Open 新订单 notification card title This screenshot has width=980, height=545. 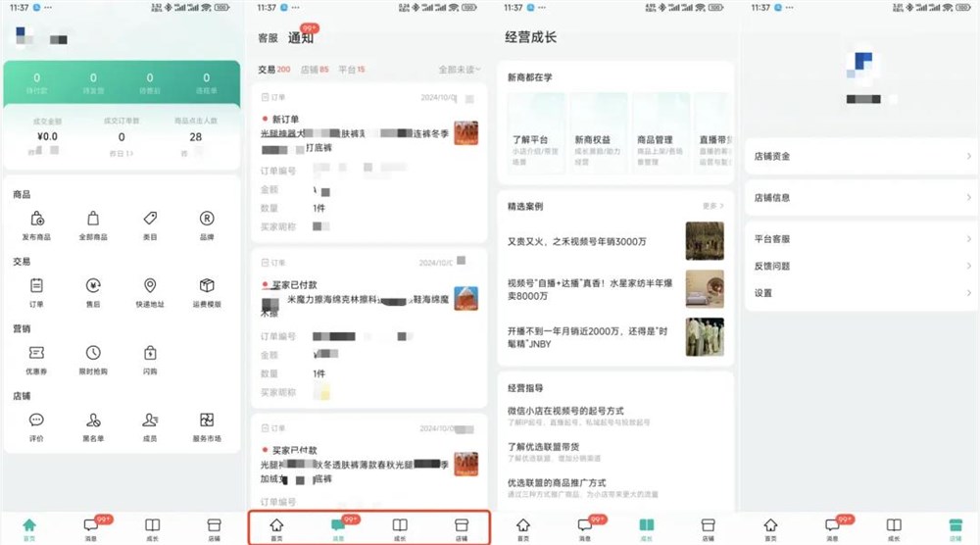[285, 119]
